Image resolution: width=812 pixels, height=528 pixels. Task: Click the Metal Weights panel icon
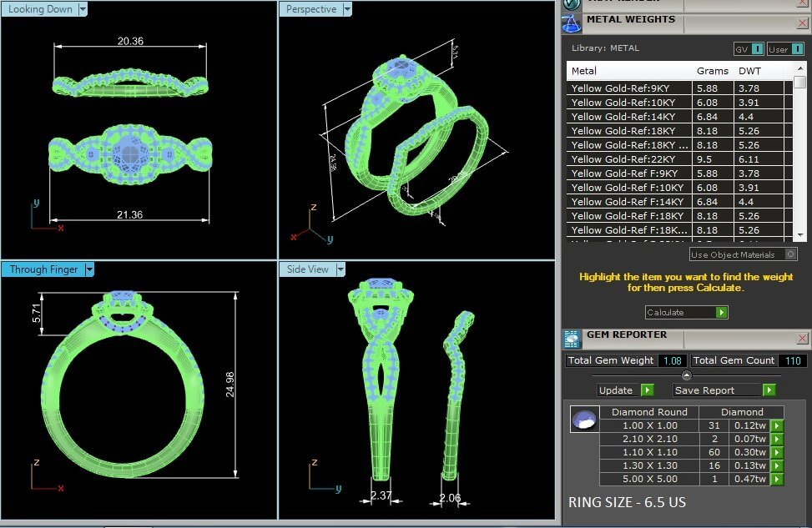click(x=571, y=23)
